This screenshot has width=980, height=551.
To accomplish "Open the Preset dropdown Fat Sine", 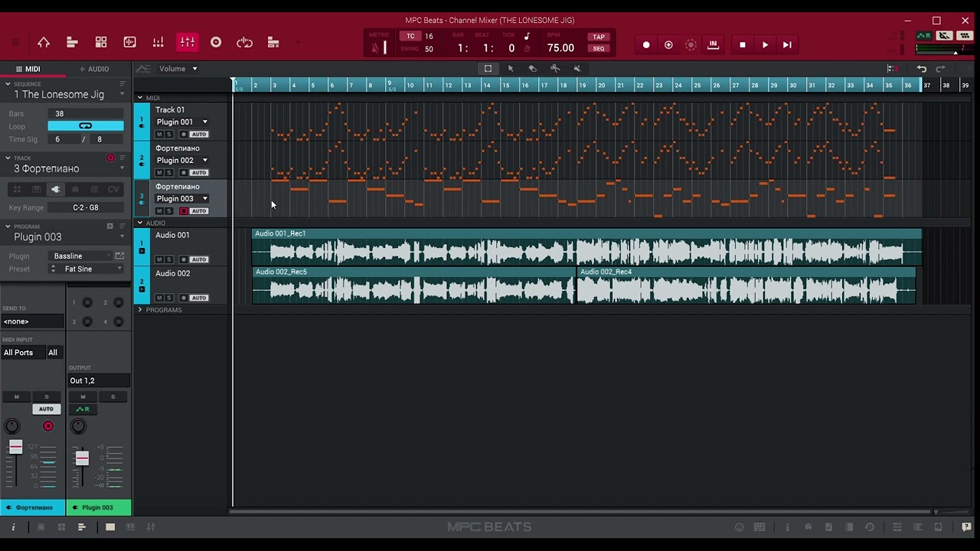I will (x=86, y=269).
